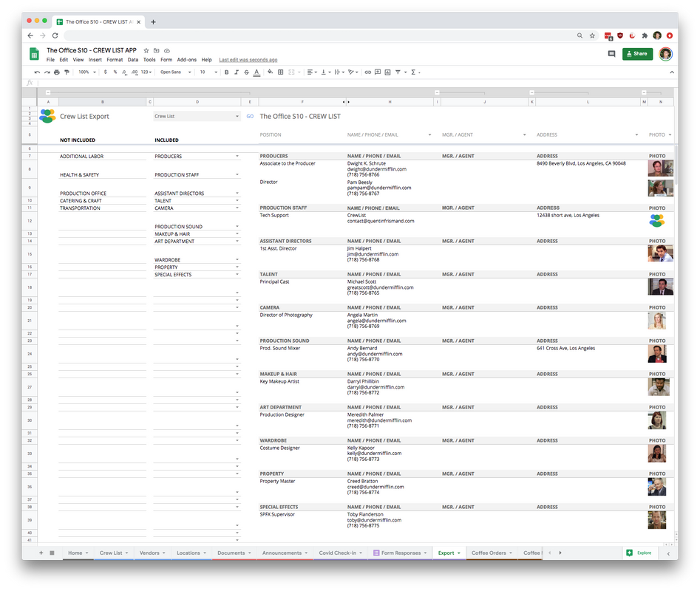The height and width of the screenshot is (591, 700).
Task: Open the CAMERA included dropdown arrow
Action: click(237, 208)
